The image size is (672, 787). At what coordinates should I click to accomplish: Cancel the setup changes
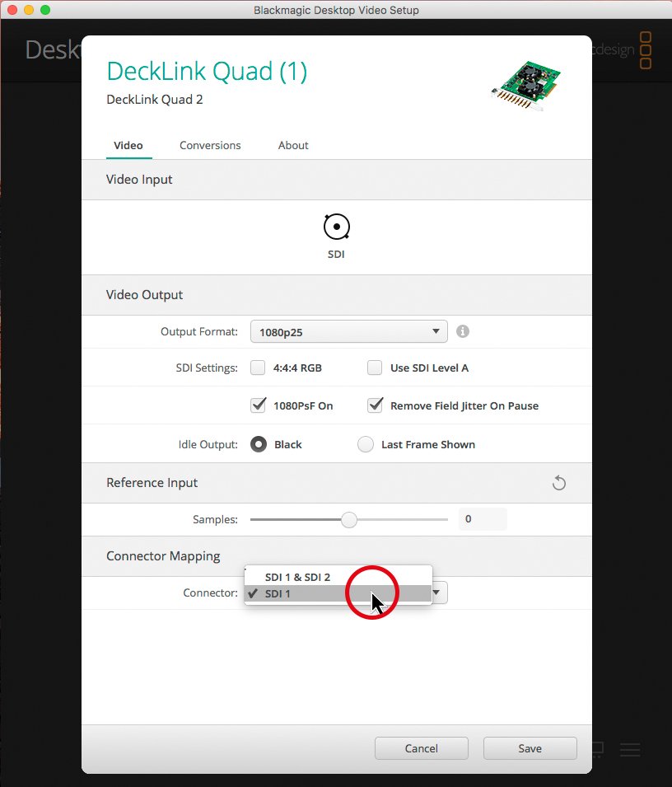point(422,748)
